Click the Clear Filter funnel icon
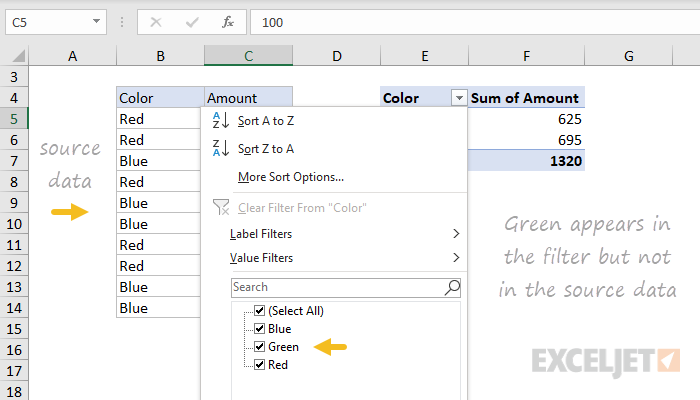The height and width of the screenshot is (400, 700). [220, 207]
